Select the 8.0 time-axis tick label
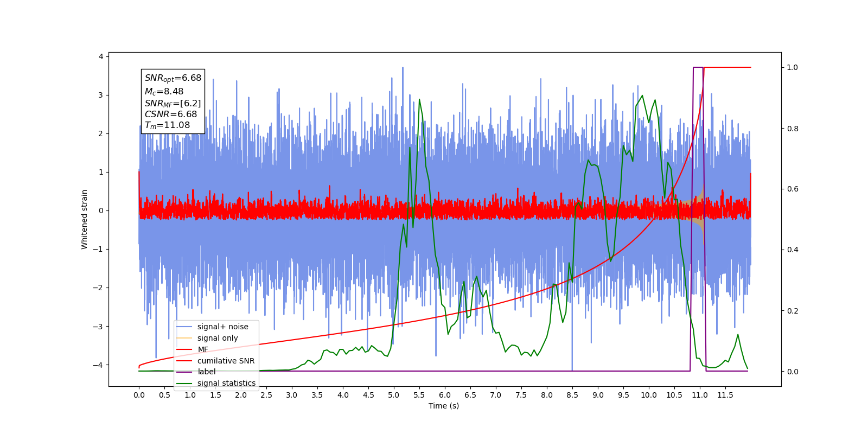The width and height of the screenshot is (868, 434). (547, 395)
